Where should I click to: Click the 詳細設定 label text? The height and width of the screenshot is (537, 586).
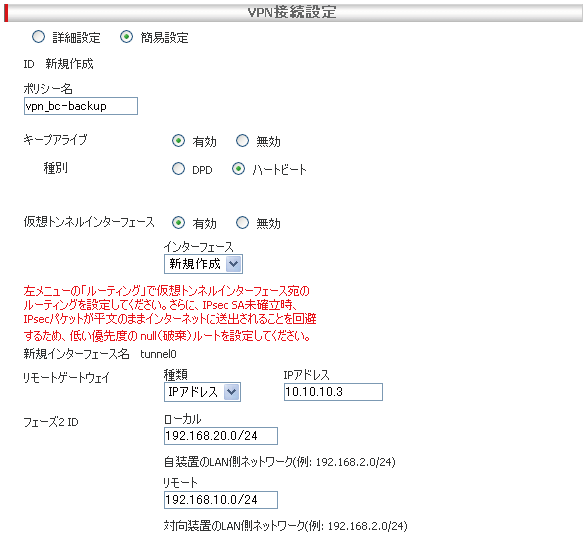click(76, 38)
